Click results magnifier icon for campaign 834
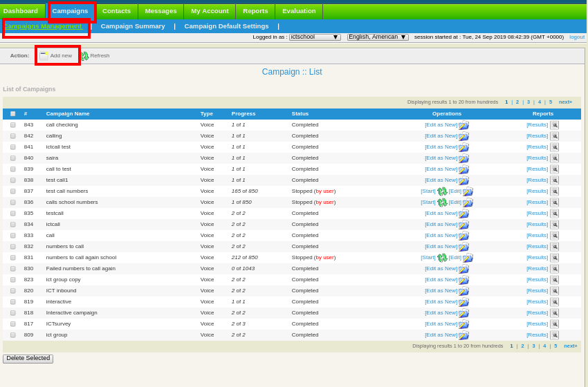This screenshot has height=387, width=588. pyautogui.click(x=554, y=225)
